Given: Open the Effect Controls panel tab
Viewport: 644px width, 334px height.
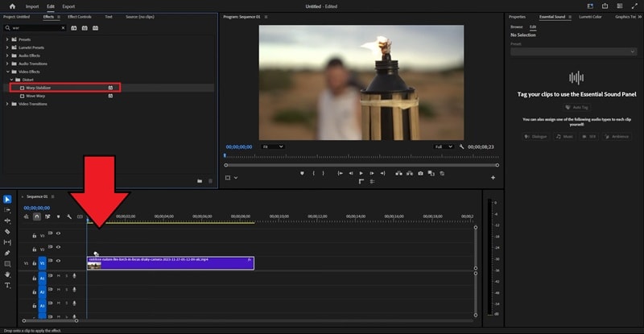Looking at the screenshot, I should pyautogui.click(x=80, y=17).
